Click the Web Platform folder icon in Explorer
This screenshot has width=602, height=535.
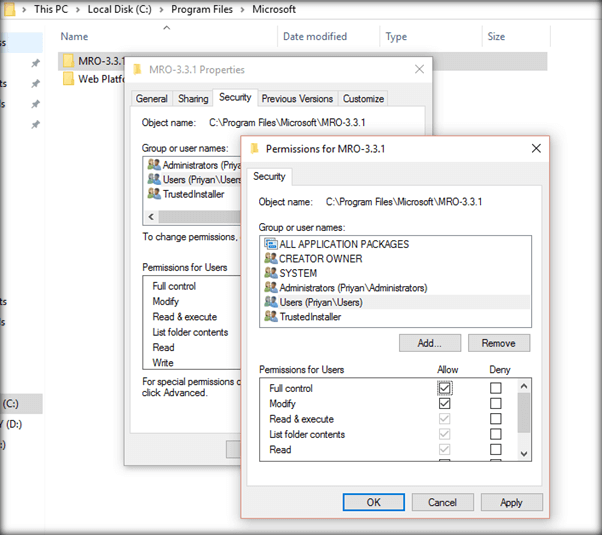pos(68,79)
